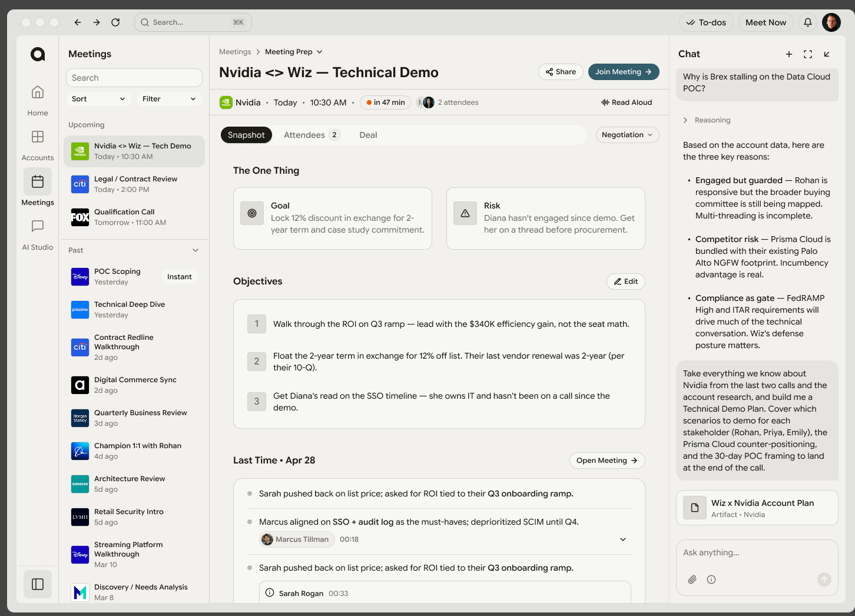855x616 pixels.
Task: Open the notifications bell
Action: coord(808,22)
